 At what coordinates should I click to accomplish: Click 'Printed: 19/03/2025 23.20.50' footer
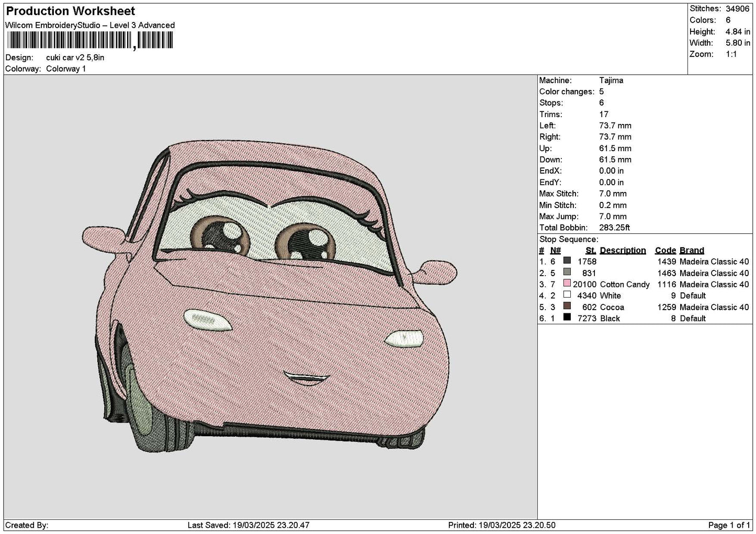click(x=502, y=525)
